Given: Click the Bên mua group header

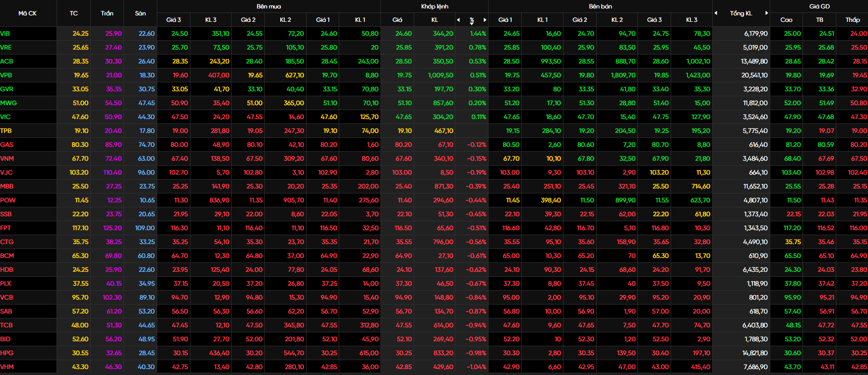Looking at the screenshot, I should pyautogui.click(x=269, y=6).
